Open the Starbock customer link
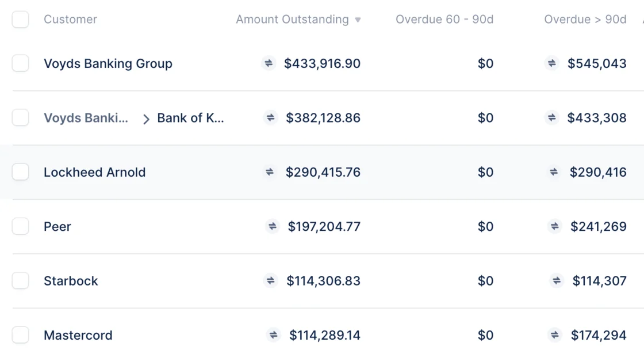This screenshot has height=361, width=644. pyautogui.click(x=71, y=281)
